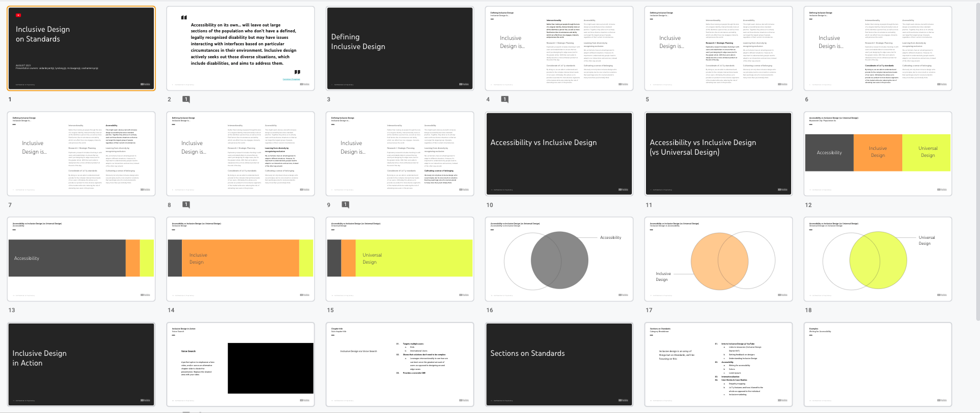Screen dimensions: 980x413
Task: Select slide 12 with three colored blocks
Action: [877, 154]
